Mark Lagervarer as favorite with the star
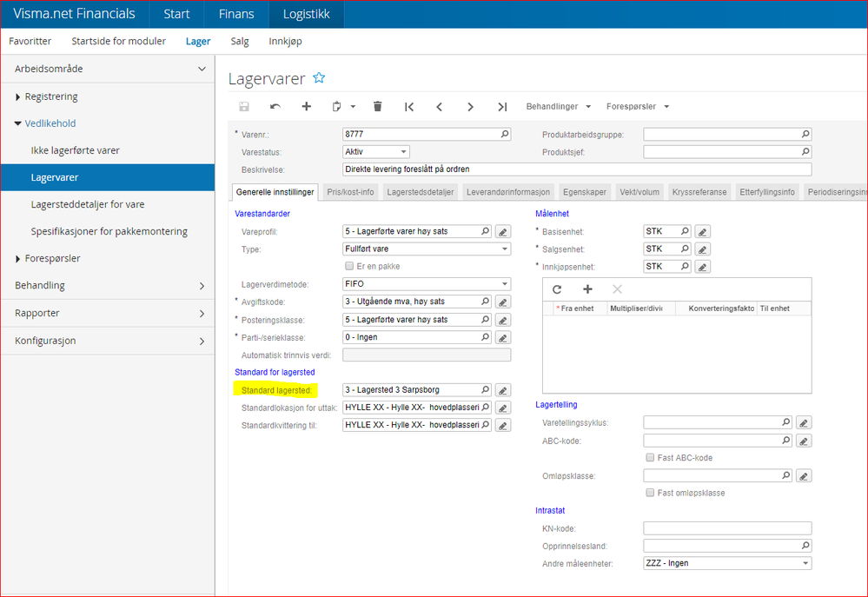Viewport: 868px width, 597px height. [x=319, y=78]
